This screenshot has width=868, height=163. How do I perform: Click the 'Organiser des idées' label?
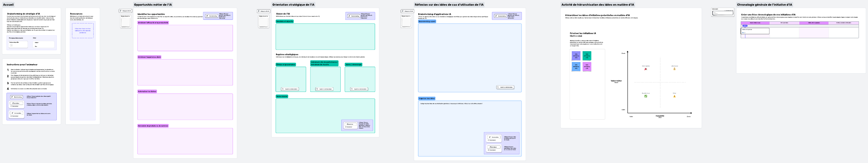click(x=427, y=98)
